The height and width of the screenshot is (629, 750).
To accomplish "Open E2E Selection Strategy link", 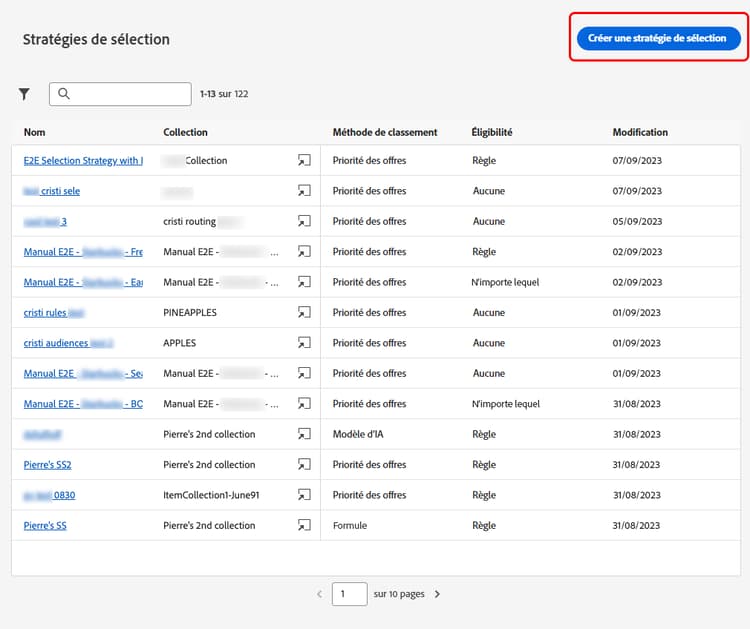I will coord(83,160).
